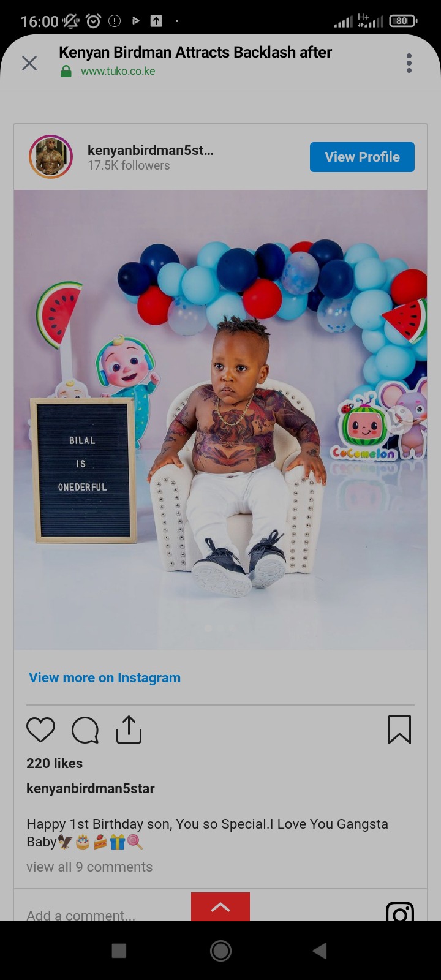Tap the Android home button

point(221,951)
